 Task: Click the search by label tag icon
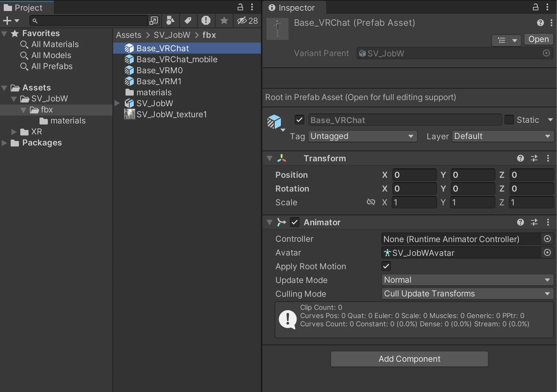[x=188, y=21]
